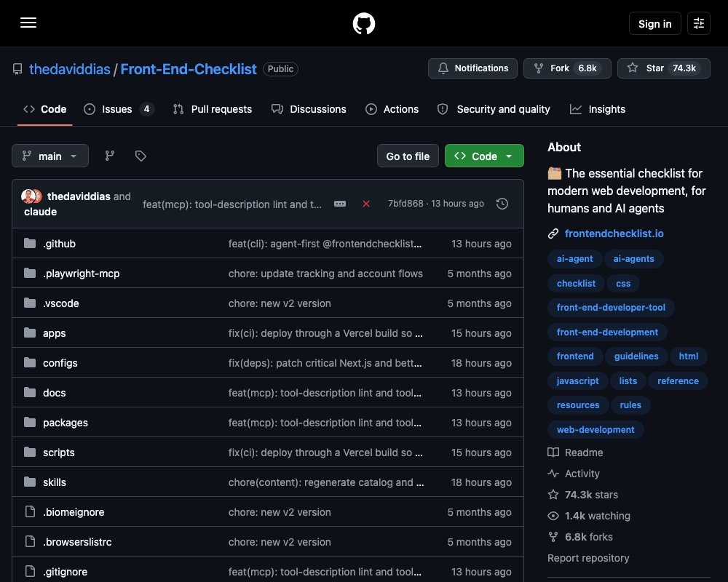Open .github folder icon
Viewport: 728px width, 582px height.
(x=30, y=243)
